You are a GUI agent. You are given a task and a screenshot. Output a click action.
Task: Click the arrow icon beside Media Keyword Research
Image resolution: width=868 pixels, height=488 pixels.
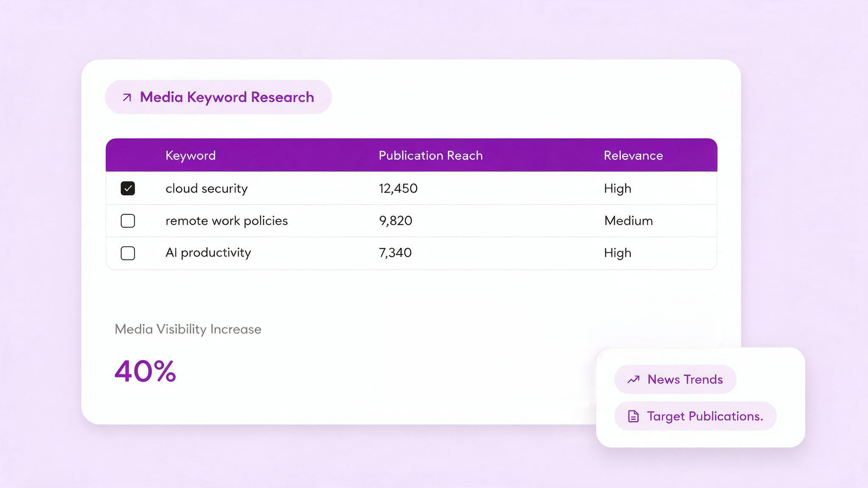[x=127, y=98]
